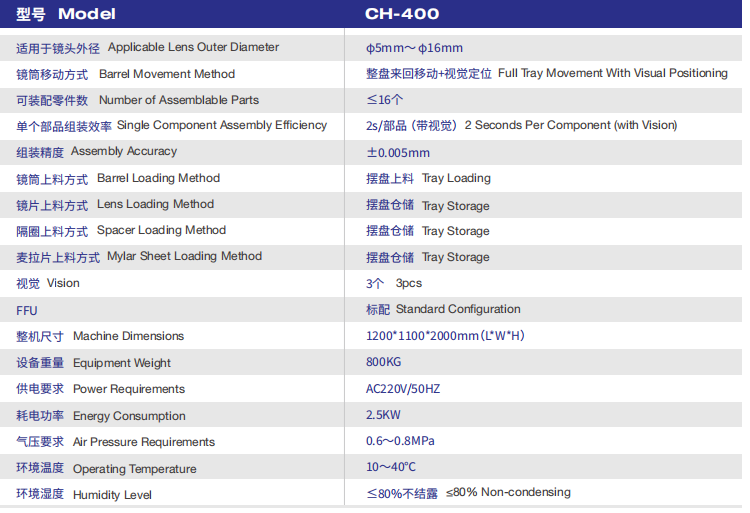The height and width of the screenshot is (513, 750).
Task: Click 'Power Requirements' label
Action: coord(129,389)
